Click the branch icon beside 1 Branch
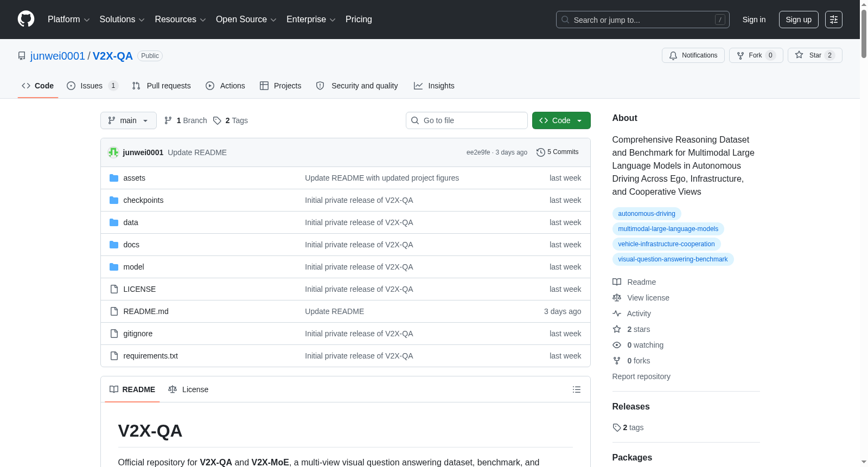The image size is (868, 467). [x=168, y=120]
